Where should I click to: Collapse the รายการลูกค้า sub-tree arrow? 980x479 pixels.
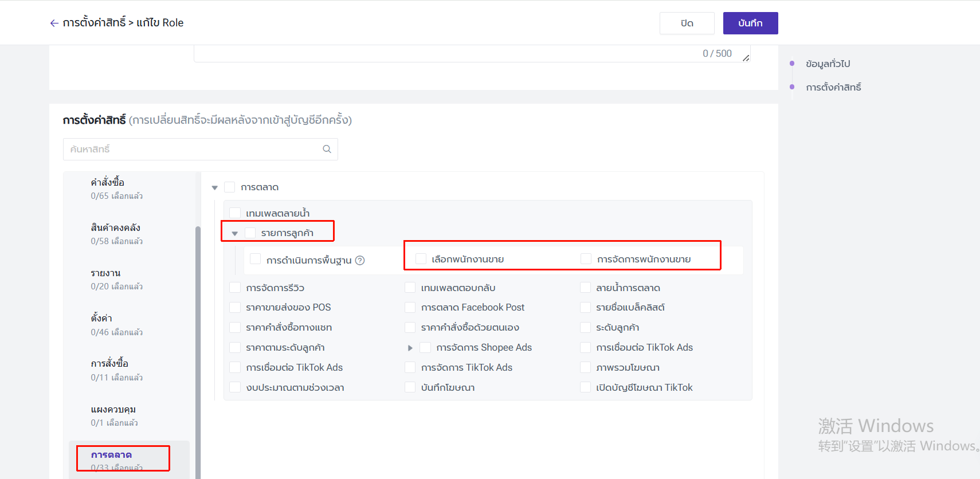tap(235, 233)
